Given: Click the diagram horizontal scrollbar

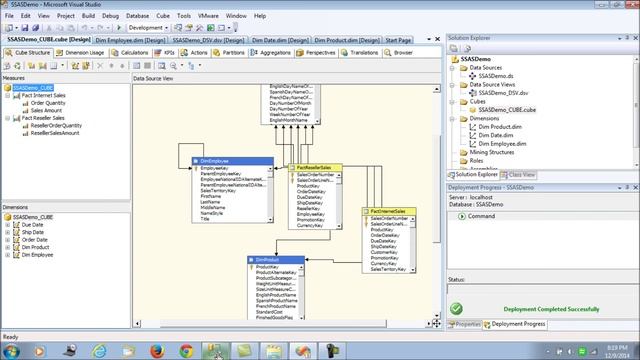Looking at the screenshot, I should (x=273, y=324).
